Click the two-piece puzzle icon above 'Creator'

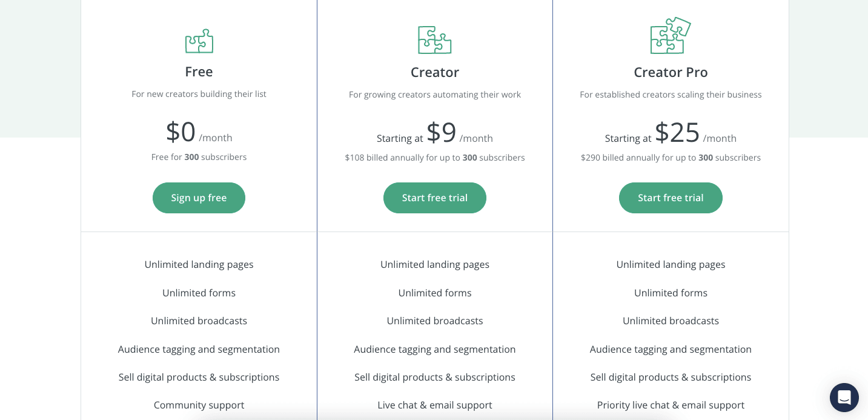(x=434, y=39)
